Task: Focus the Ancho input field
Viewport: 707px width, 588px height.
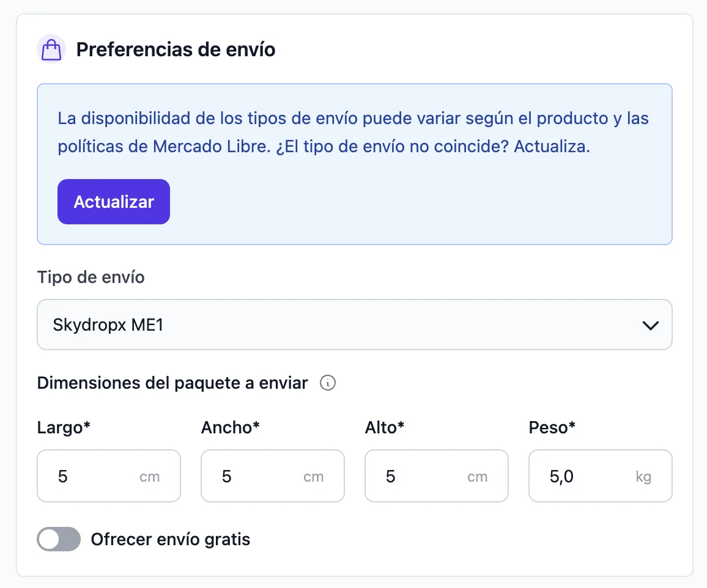Action: point(272,476)
